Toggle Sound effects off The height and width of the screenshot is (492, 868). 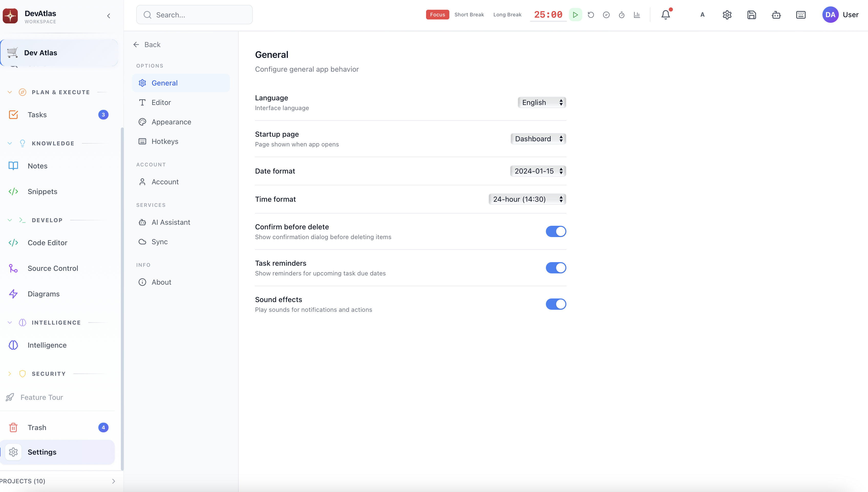(x=556, y=304)
